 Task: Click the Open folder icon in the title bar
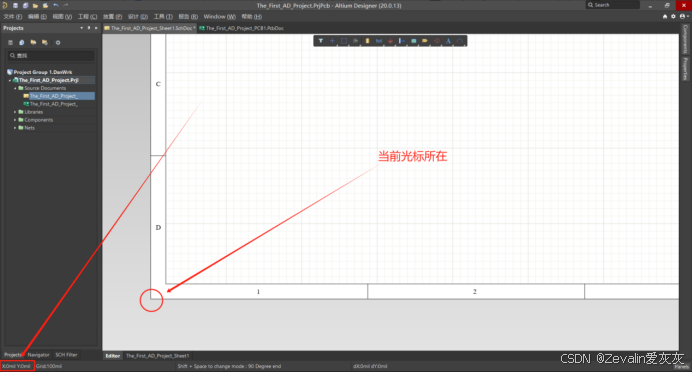click(35, 5)
